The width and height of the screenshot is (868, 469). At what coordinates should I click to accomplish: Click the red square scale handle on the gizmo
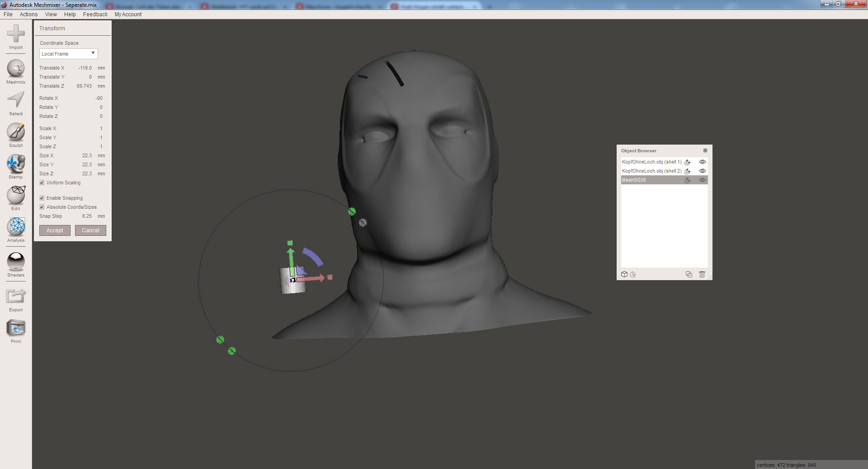click(x=330, y=277)
